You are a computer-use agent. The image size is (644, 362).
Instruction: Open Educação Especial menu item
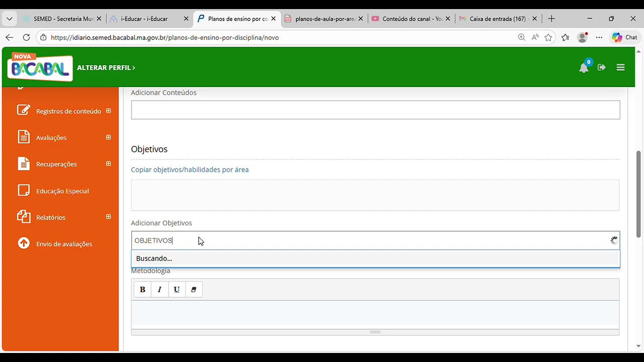[x=62, y=191]
